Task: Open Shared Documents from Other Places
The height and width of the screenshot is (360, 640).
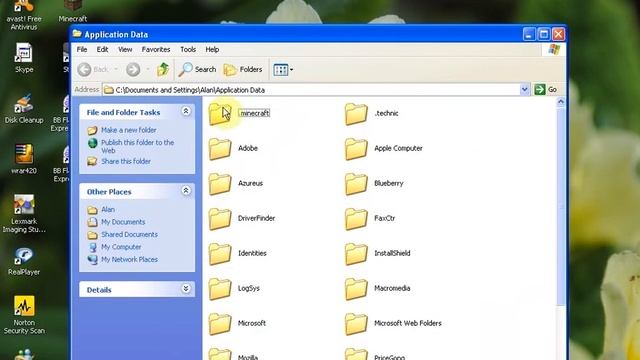Action: 129,235
